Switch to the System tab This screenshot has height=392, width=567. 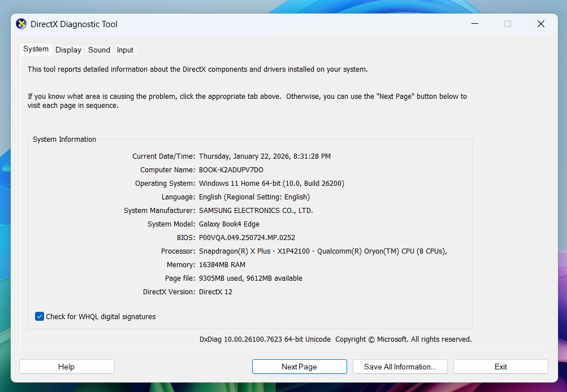tap(36, 49)
